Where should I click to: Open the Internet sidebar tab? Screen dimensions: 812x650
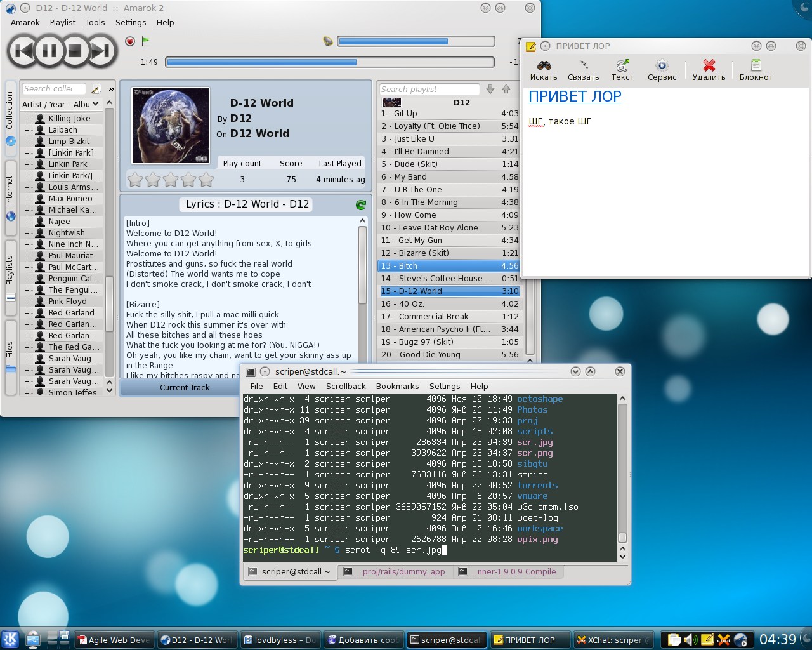pyautogui.click(x=10, y=197)
